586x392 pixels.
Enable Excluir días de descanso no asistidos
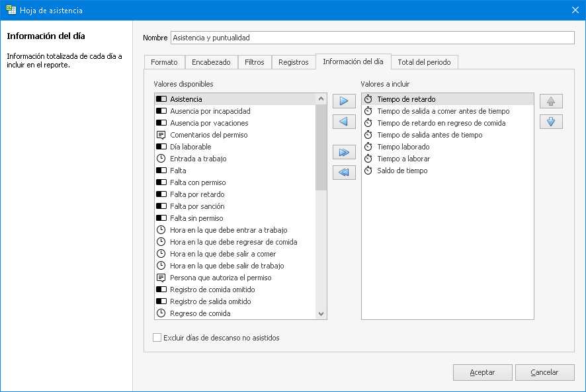pyautogui.click(x=157, y=338)
